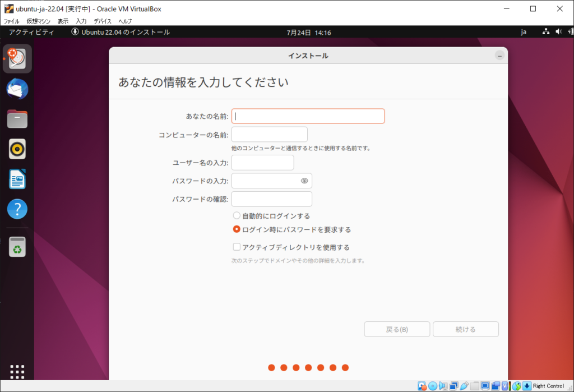This screenshot has height=392, width=574.
Task: Click the Right Control host key label
Action: pyautogui.click(x=548, y=386)
